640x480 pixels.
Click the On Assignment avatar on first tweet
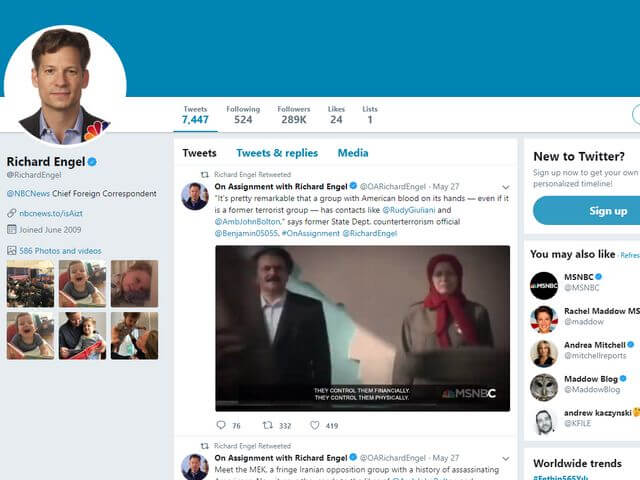point(195,196)
